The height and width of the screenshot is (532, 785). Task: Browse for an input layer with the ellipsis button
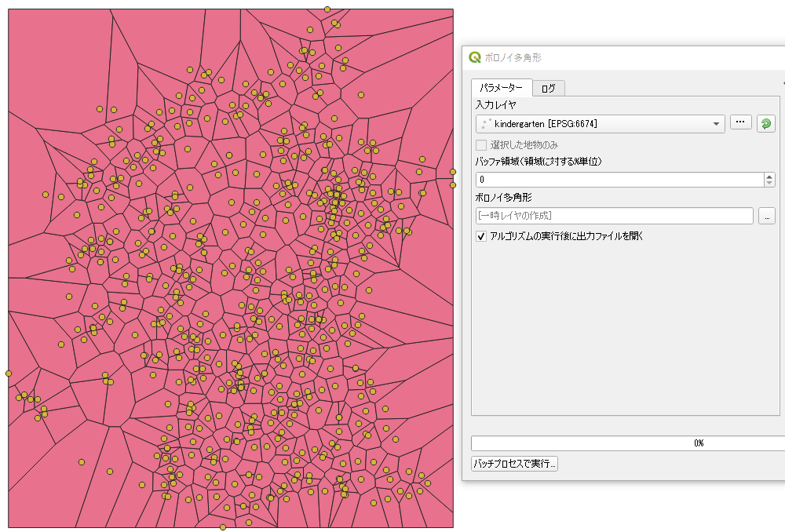pyautogui.click(x=740, y=122)
